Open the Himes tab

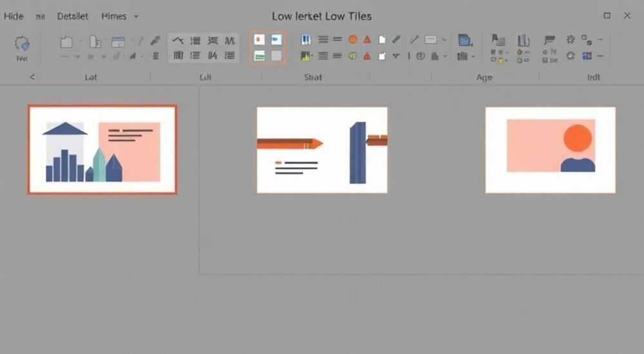[x=114, y=17]
